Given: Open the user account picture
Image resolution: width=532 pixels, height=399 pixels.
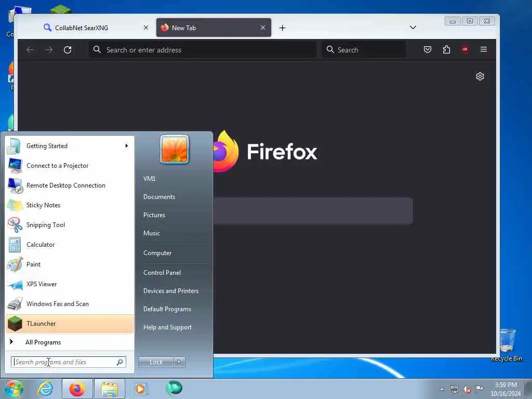Looking at the screenshot, I should coord(175,149).
